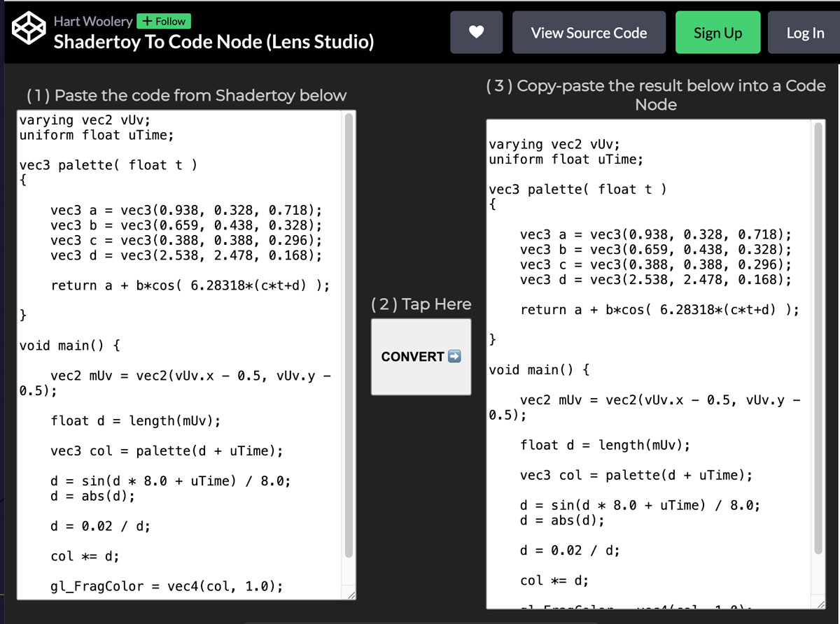The height and width of the screenshot is (624, 840).
Task: Click "vec3 col = palette(d + uTime);" in the result box
Action: click(636, 475)
